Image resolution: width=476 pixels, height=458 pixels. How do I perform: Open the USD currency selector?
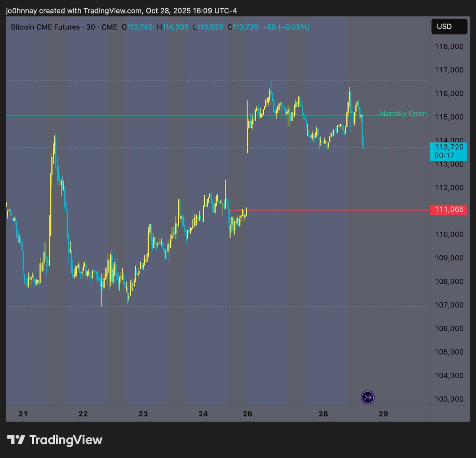[449, 27]
